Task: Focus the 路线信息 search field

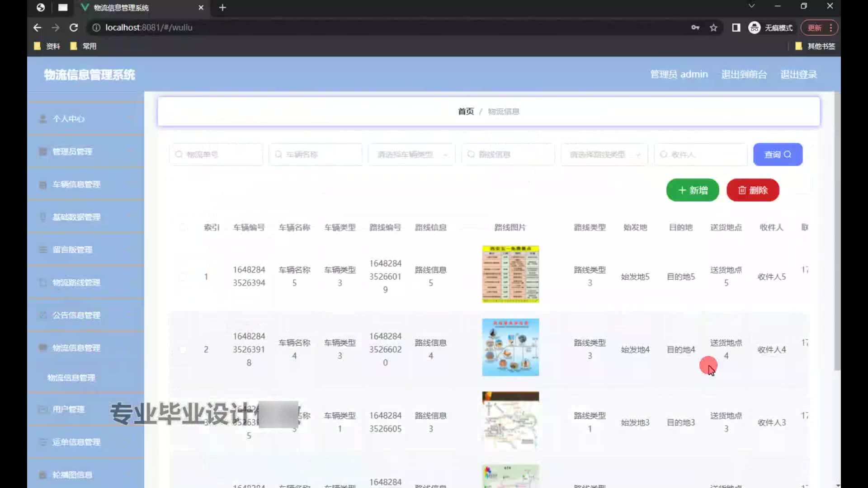Action: [508, 155]
